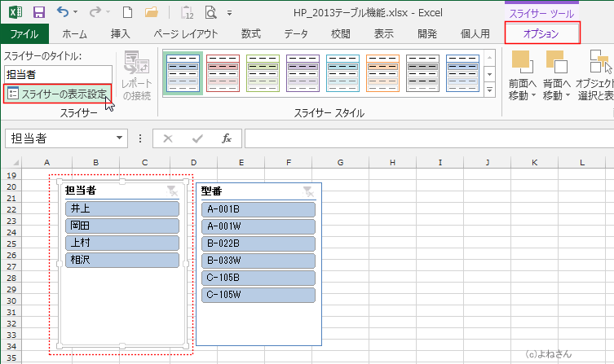The width and height of the screenshot is (614, 364).
Task: Click in the formula bar
Action: pyautogui.click(x=429, y=138)
